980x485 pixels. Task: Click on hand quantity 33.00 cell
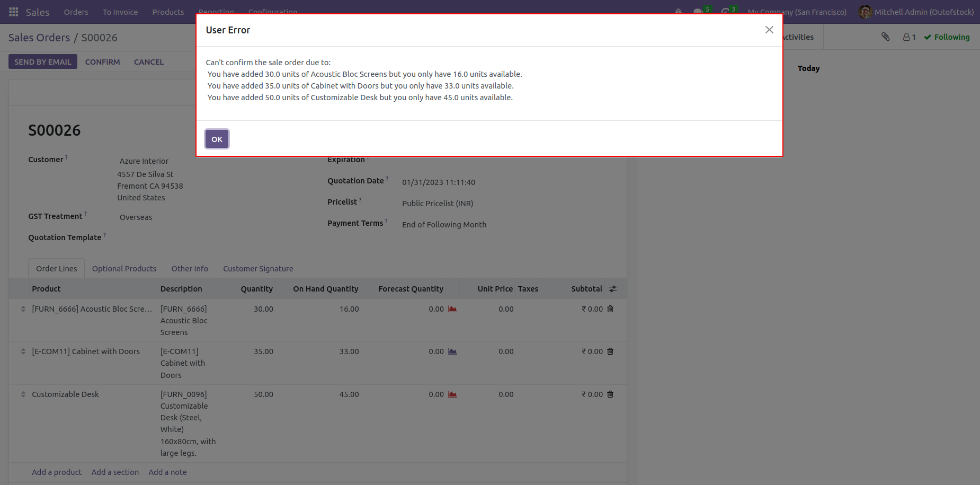tap(349, 351)
